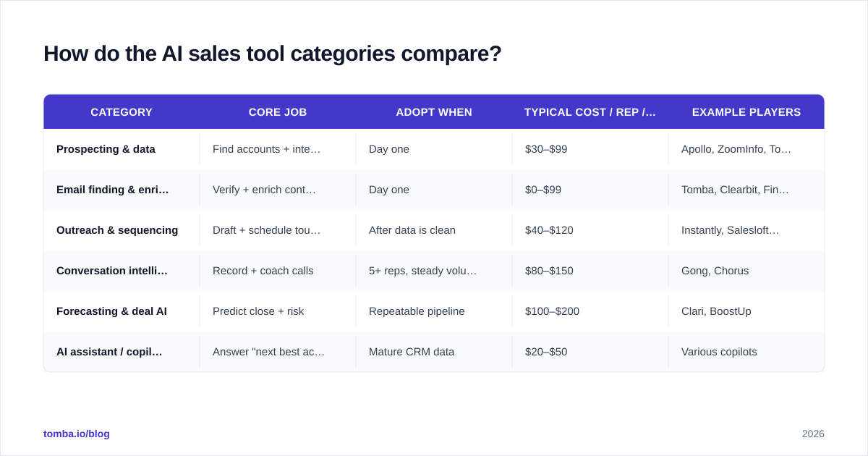Click the ADOPT WHEN column header
This screenshot has height=456, width=868.
[x=434, y=112]
